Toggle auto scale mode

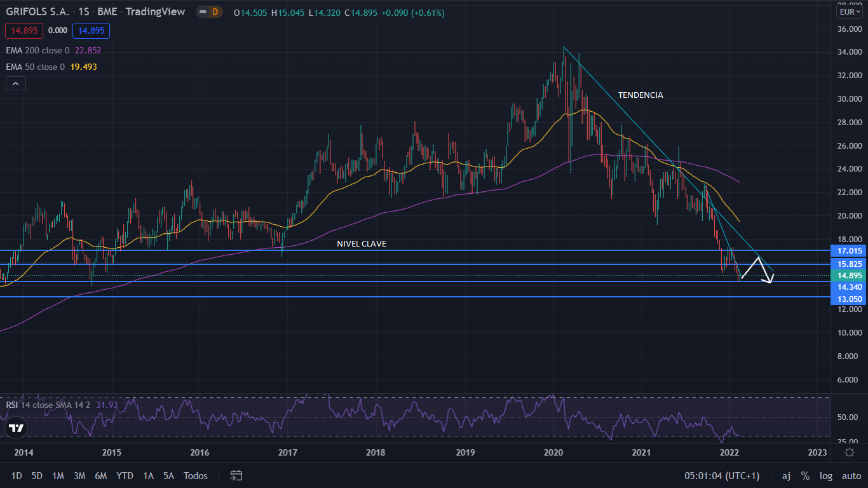[851, 475]
